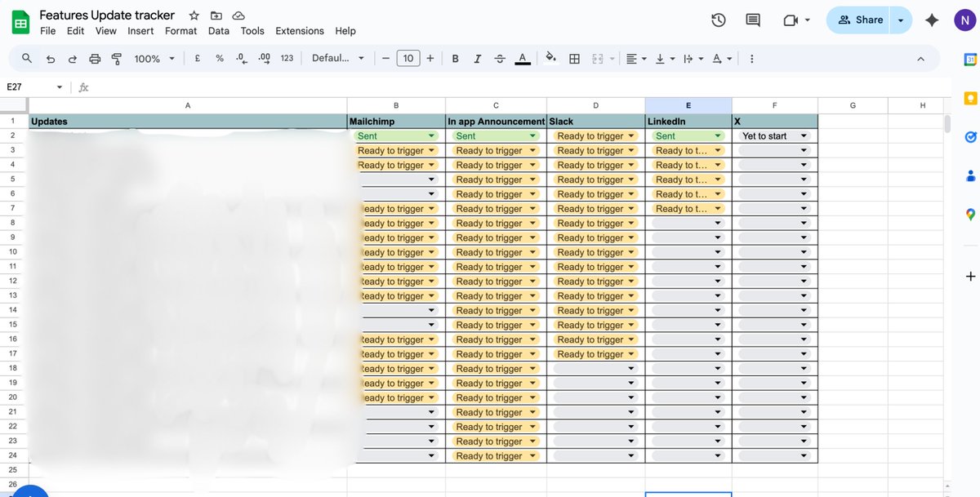Click the Share button
The width and height of the screenshot is (980, 497).
click(859, 20)
